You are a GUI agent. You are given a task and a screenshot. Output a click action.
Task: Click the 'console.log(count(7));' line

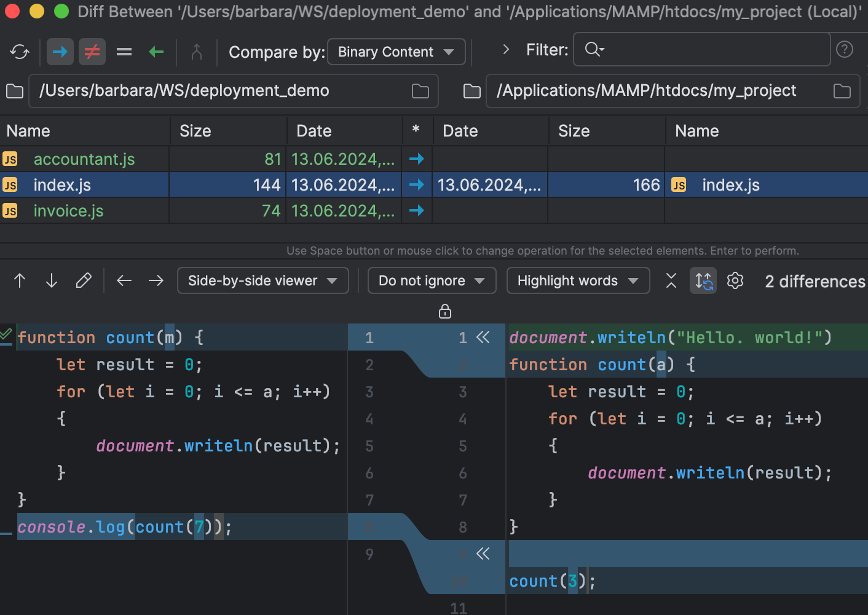(125, 527)
